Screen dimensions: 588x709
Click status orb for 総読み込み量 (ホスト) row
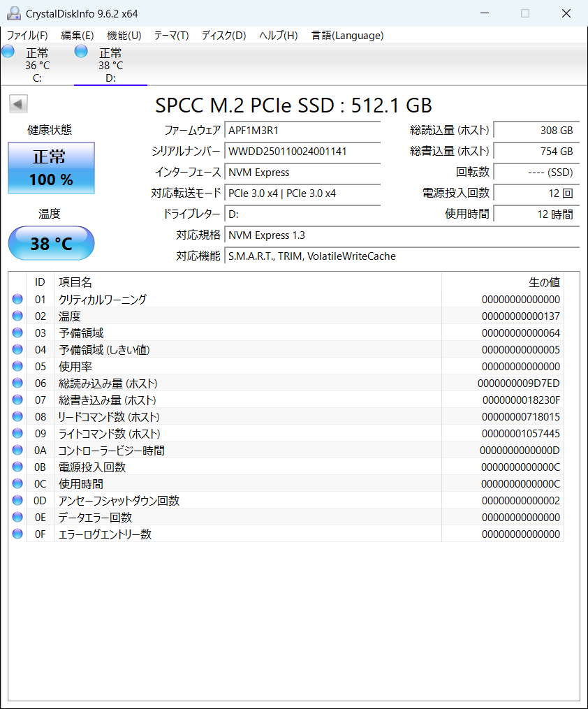tap(17, 383)
